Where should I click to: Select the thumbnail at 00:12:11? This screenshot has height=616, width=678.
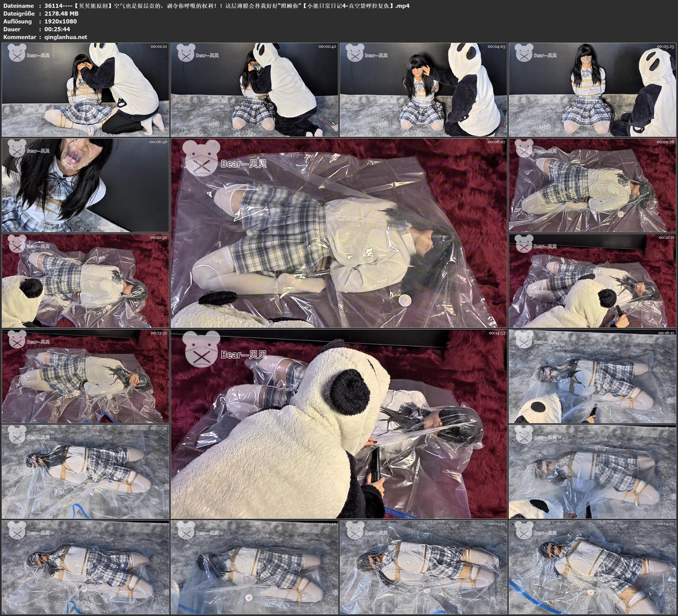coord(593,281)
